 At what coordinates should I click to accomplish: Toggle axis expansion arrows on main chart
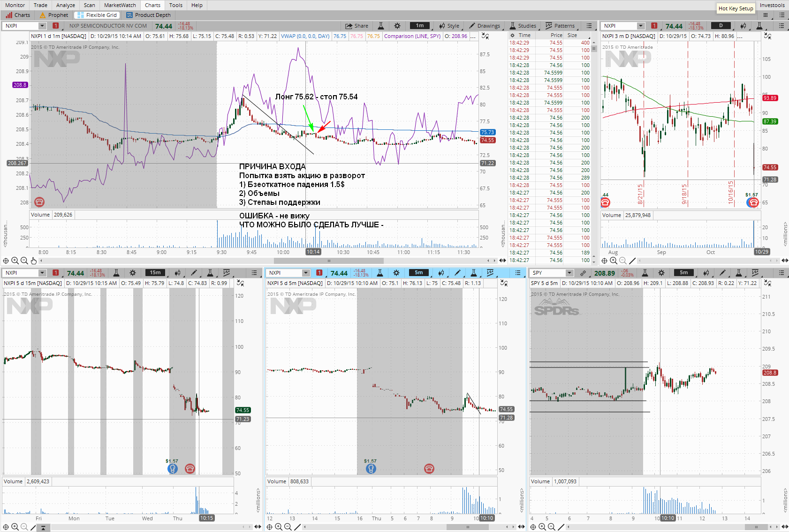(502, 261)
